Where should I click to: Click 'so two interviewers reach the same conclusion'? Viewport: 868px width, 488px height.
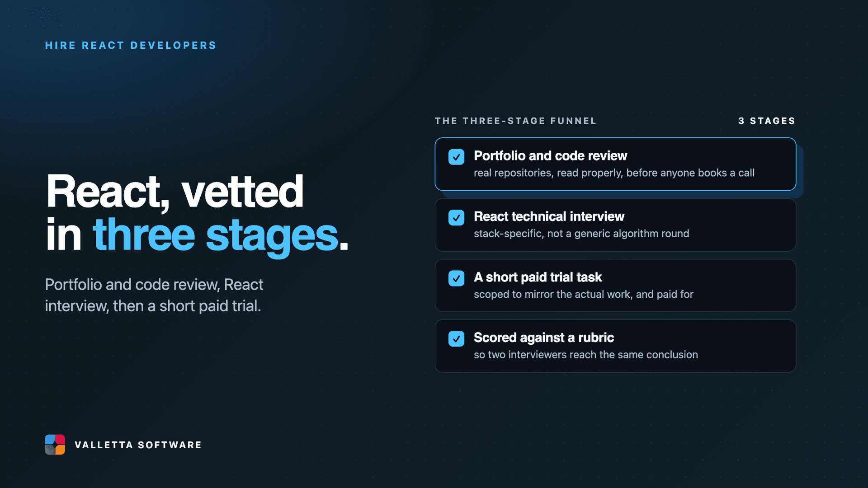585,355
